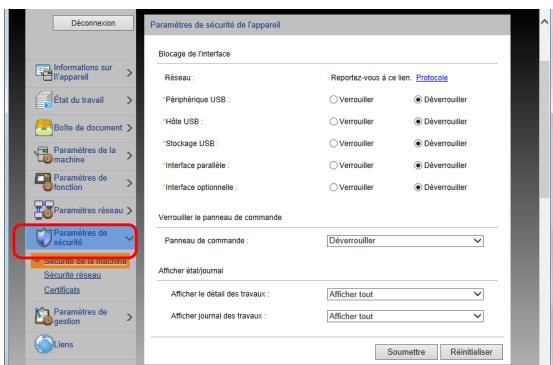Select Verrouiller for Interface optionnelle
The width and height of the screenshot is (553, 365).
333,187
